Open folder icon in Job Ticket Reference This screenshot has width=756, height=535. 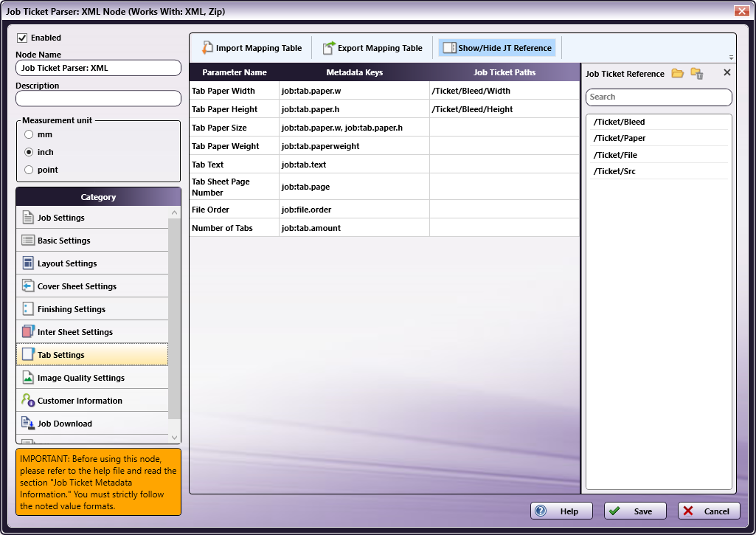click(x=677, y=73)
